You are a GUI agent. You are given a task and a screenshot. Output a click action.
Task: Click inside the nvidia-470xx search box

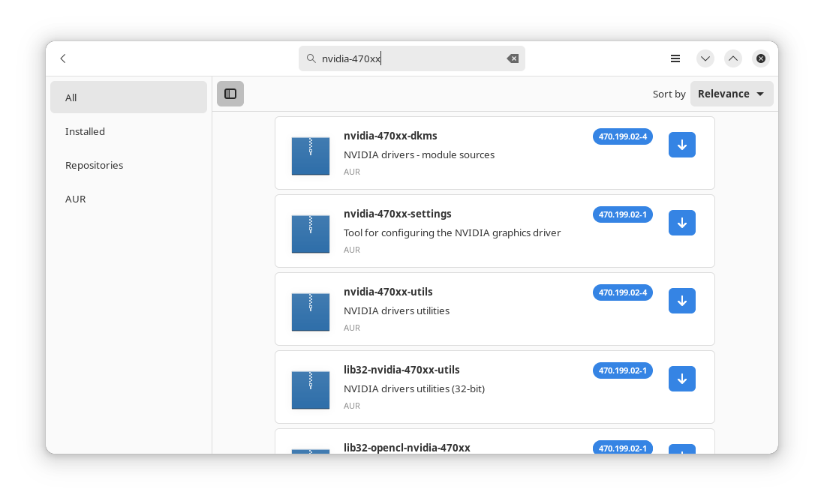pyautogui.click(x=411, y=58)
